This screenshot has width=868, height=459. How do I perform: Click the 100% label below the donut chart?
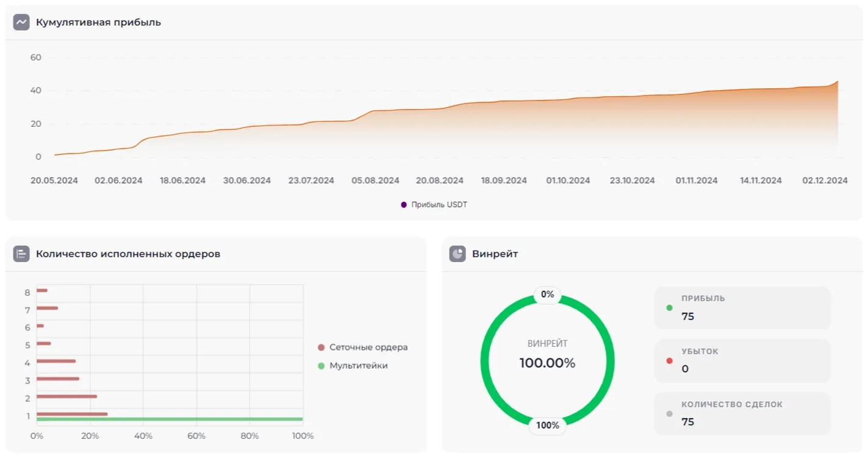547,425
